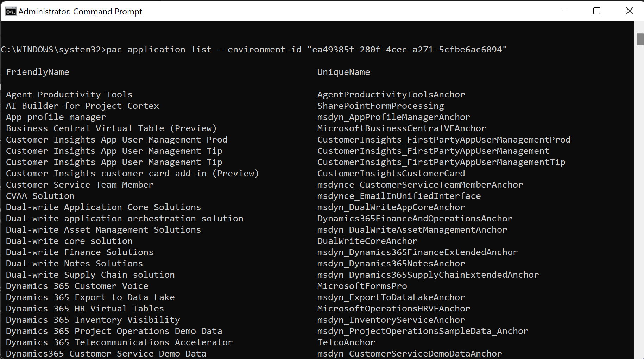This screenshot has width=644, height=359.
Task: Click the SharePointFormProcessing unique name
Action: (x=380, y=106)
